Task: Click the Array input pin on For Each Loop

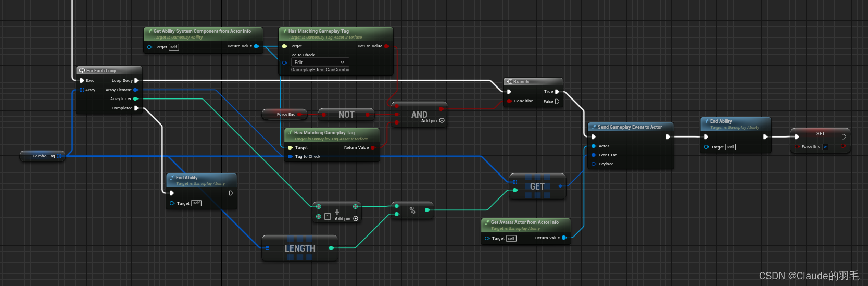Action: [x=82, y=90]
